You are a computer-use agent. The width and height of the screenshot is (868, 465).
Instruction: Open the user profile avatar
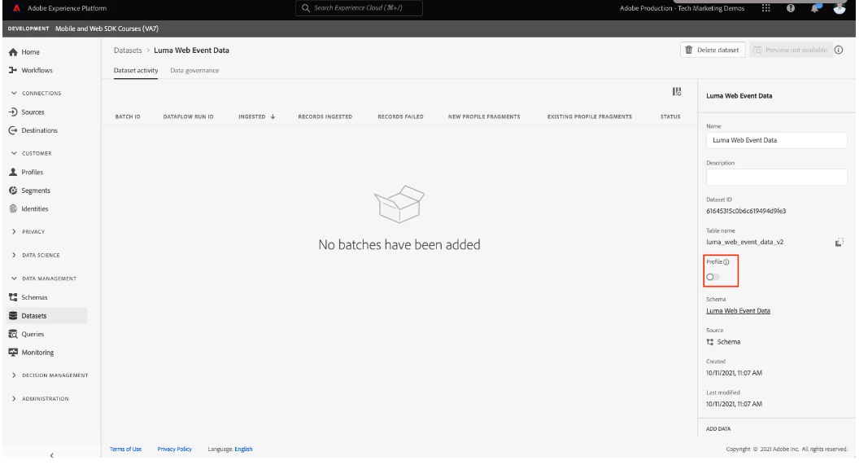pos(840,8)
